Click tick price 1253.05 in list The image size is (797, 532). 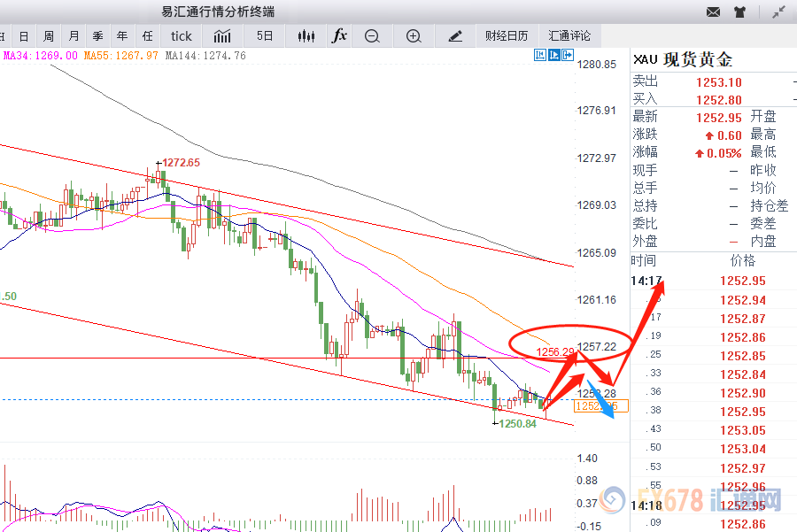click(x=743, y=430)
